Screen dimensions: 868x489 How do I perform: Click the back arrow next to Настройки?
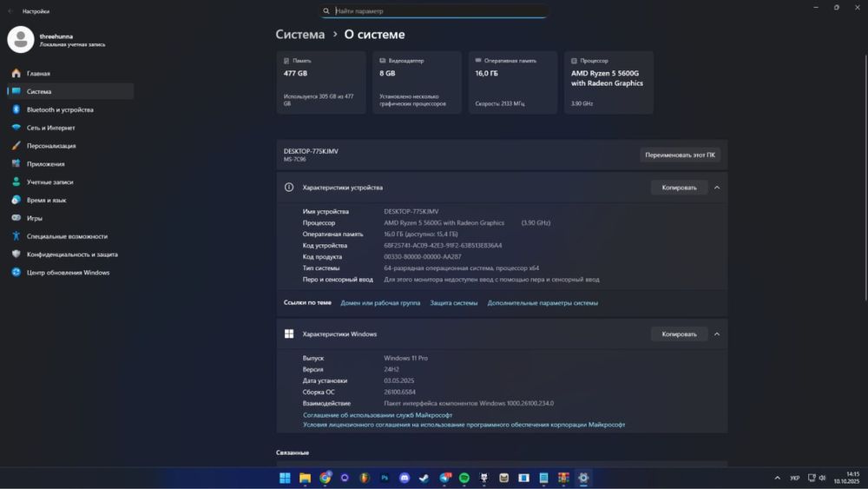click(x=10, y=11)
